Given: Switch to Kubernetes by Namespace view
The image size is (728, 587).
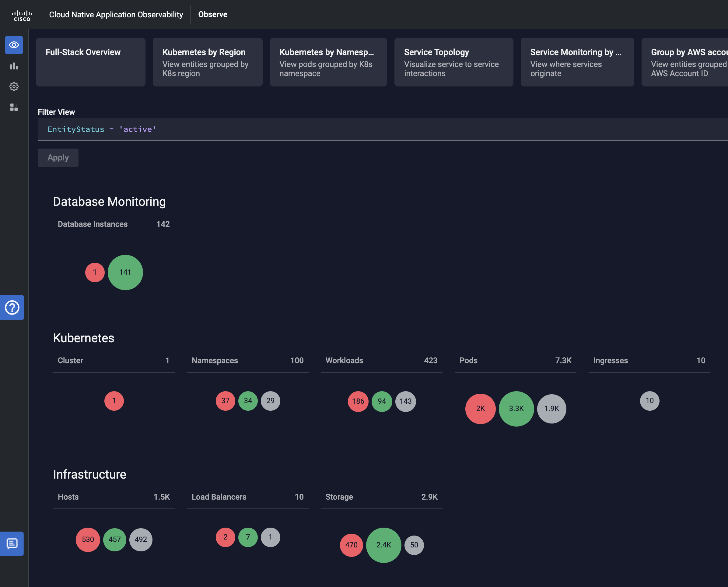Looking at the screenshot, I should (x=328, y=62).
